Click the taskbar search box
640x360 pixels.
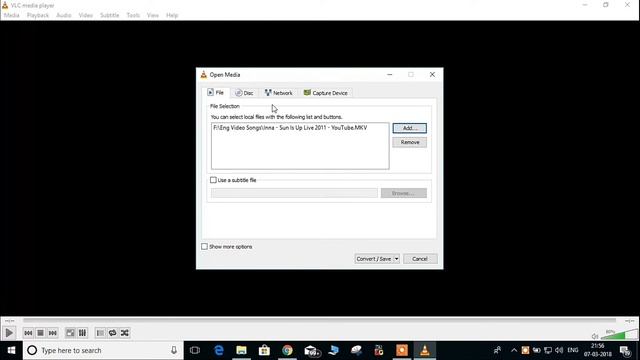pos(103,350)
